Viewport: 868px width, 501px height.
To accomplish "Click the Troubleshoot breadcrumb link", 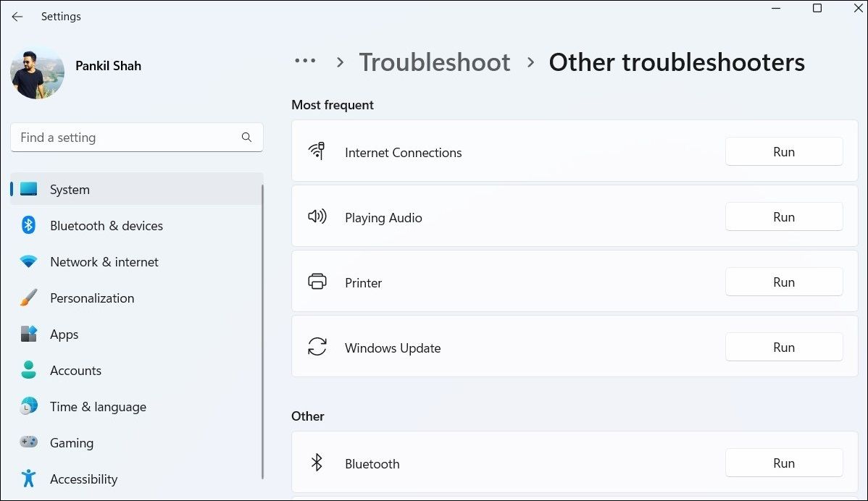I will click(x=435, y=62).
